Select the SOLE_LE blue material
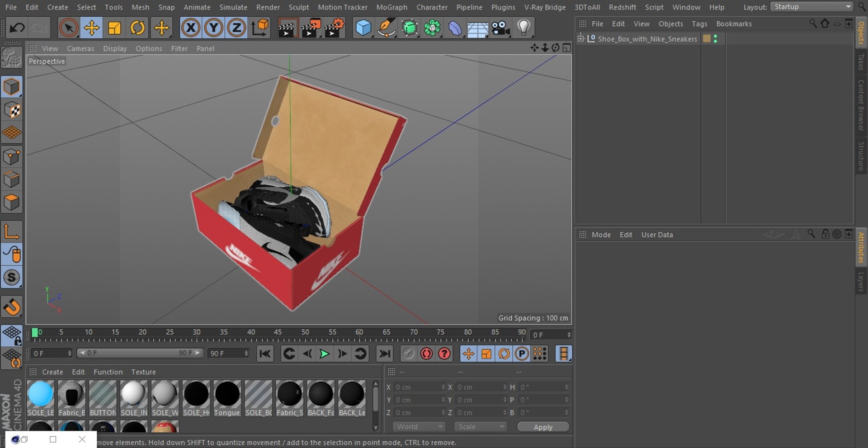868x448 pixels. pyautogui.click(x=40, y=398)
